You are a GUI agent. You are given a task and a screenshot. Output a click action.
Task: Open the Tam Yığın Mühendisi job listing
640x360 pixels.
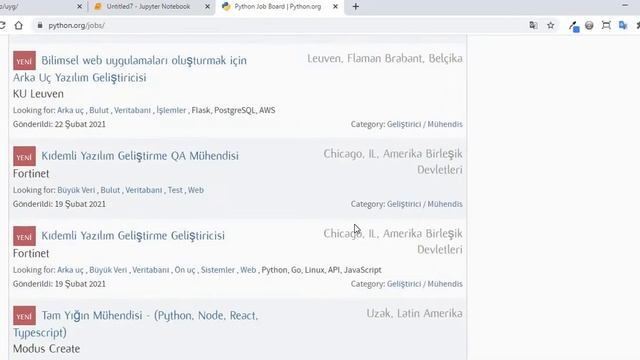tap(136, 324)
